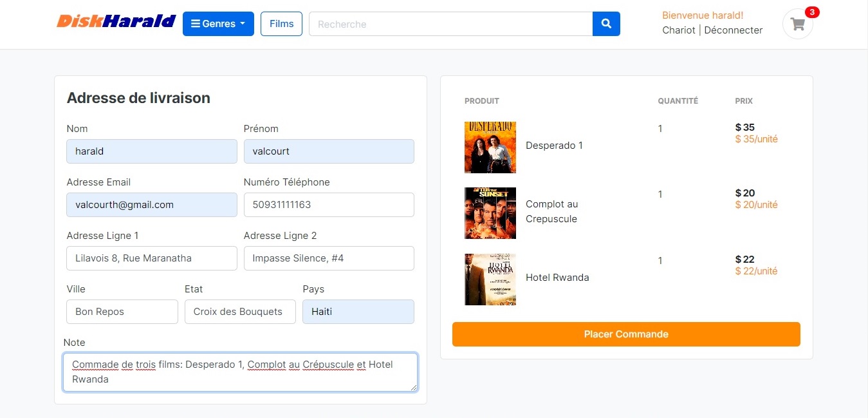The image size is (868, 418).
Task: Click the Complot au Crepuscule poster
Action: [490, 213]
